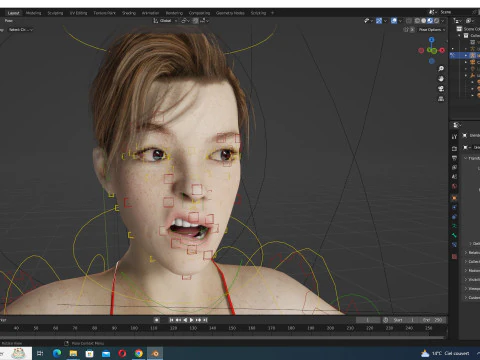Screen dimensions: 480x360
Task: Open the Rendering workspace tab
Action: pyautogui.click(x=174, y=13)
